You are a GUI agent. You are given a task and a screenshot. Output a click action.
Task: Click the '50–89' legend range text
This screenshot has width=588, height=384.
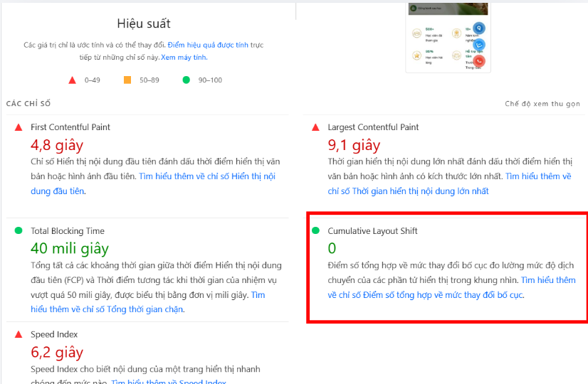coord(149,80)
